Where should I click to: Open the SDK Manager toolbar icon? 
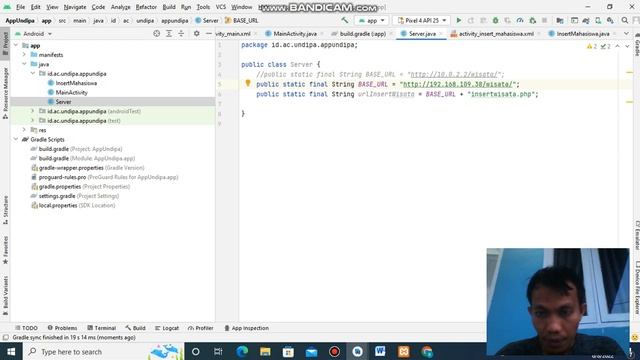pos(610,20)
